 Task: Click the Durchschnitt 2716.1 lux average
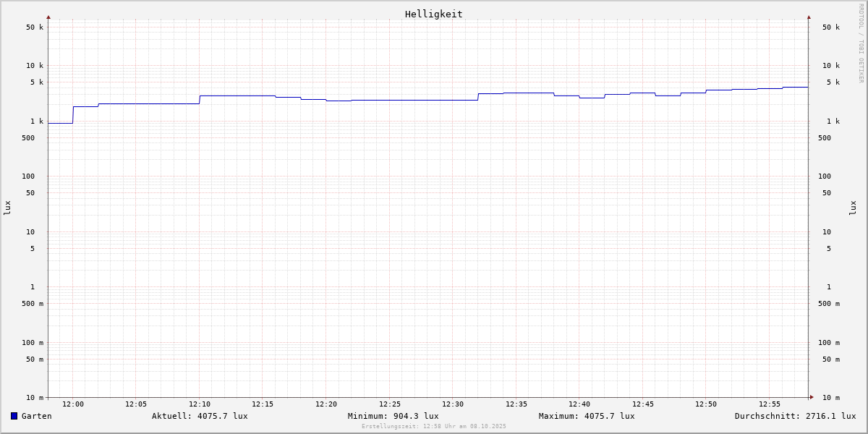click(795, 416)
